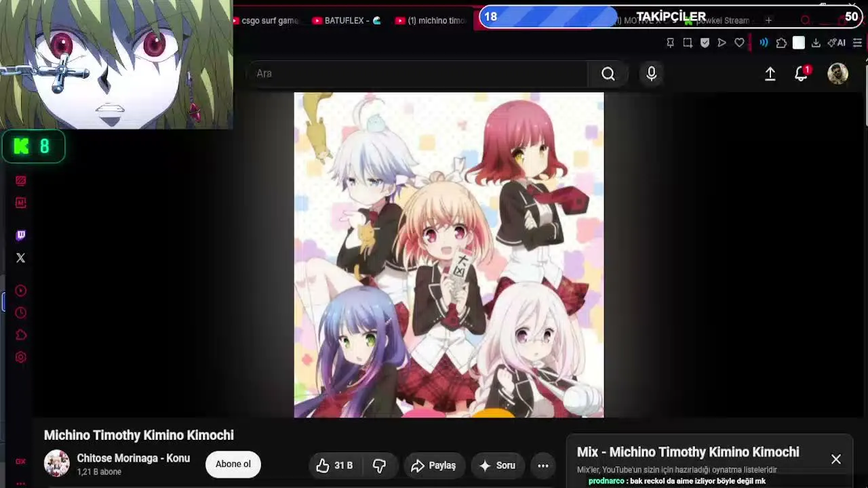The height and width of the screenshot is (488, 868).
Task: Open the browser AI assistant icon
Action: coord(837,43)
